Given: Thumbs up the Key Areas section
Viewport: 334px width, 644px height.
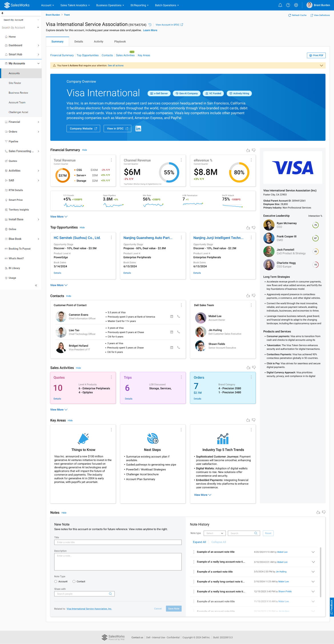Looking at the screenshot, I should point(248,420).
